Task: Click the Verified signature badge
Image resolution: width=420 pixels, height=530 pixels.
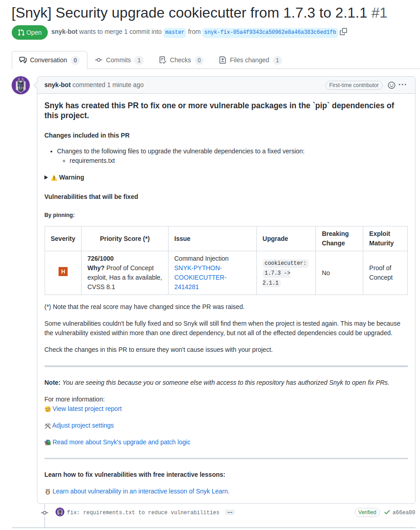Action: tap(367, 512)
